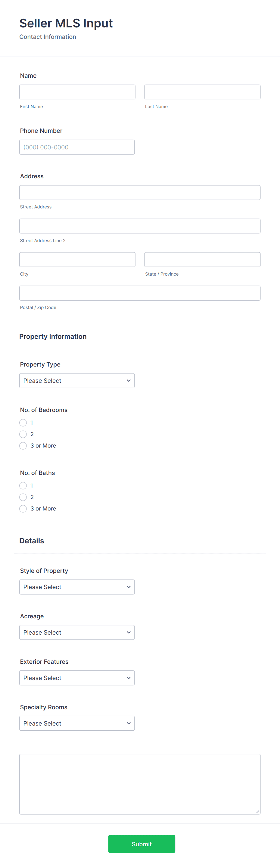Choose 3 or More bedrooms

pyautogui.click(x=23, y=445)
